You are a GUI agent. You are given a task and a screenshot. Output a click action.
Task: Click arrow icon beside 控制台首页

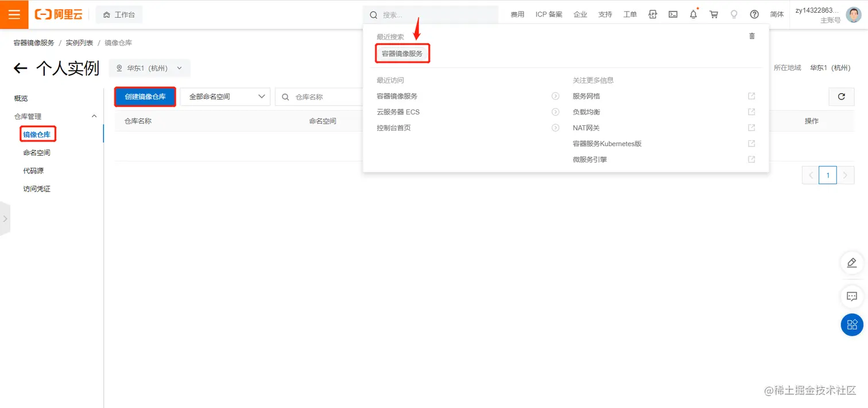(x=555, y=128)
